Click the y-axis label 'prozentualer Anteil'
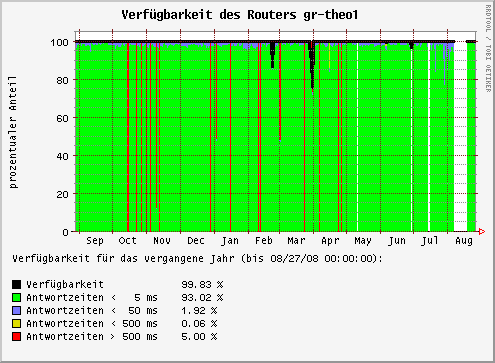This screenshot has height=363, width=495. pyautogui.click(x=12, y=132)
